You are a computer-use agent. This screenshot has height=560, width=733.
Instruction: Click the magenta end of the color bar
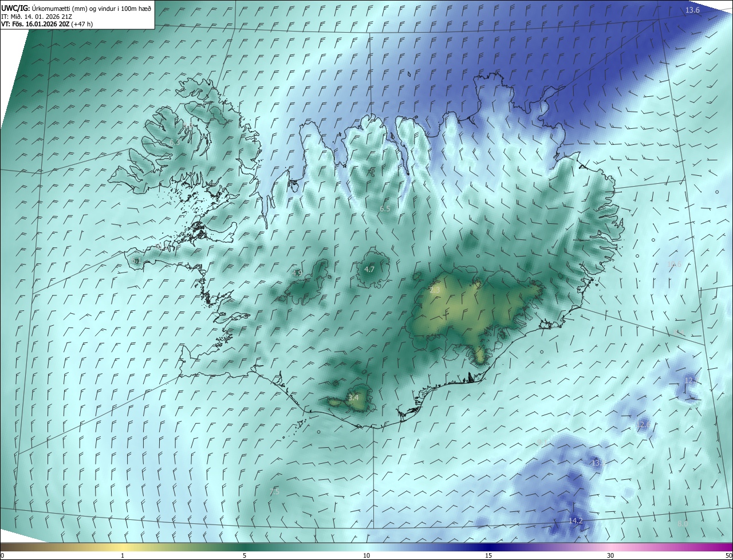pyautogui.click(x=722, y=547)
